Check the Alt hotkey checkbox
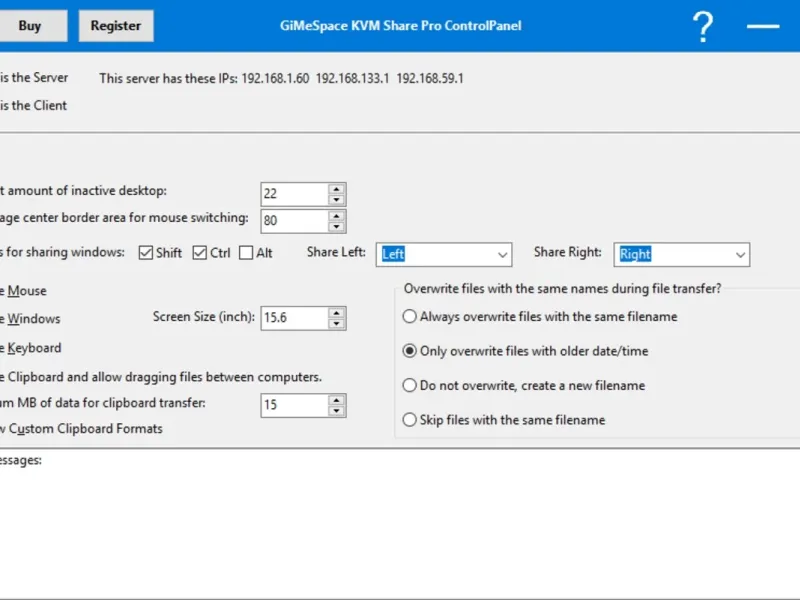The image size is (800, 600). click(246, 253)
